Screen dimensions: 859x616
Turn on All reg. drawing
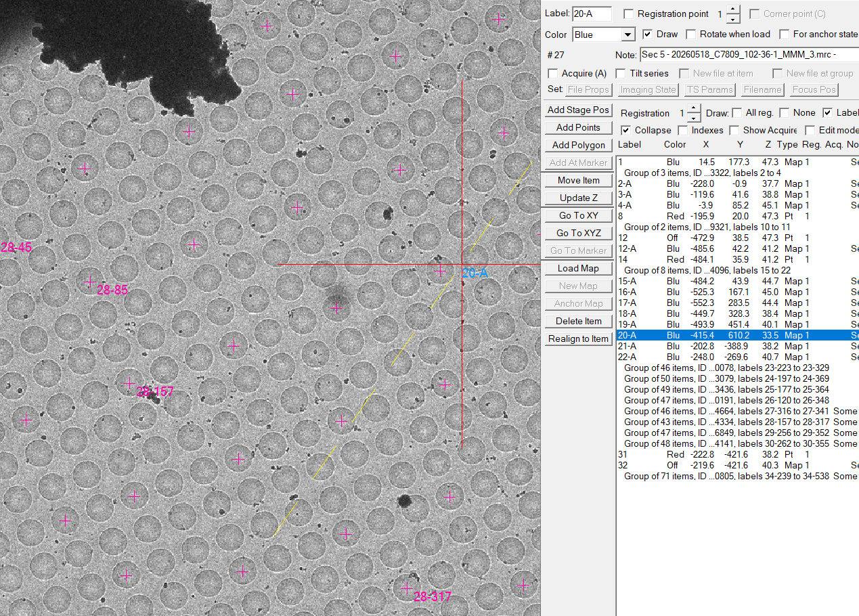click(736, 113)
